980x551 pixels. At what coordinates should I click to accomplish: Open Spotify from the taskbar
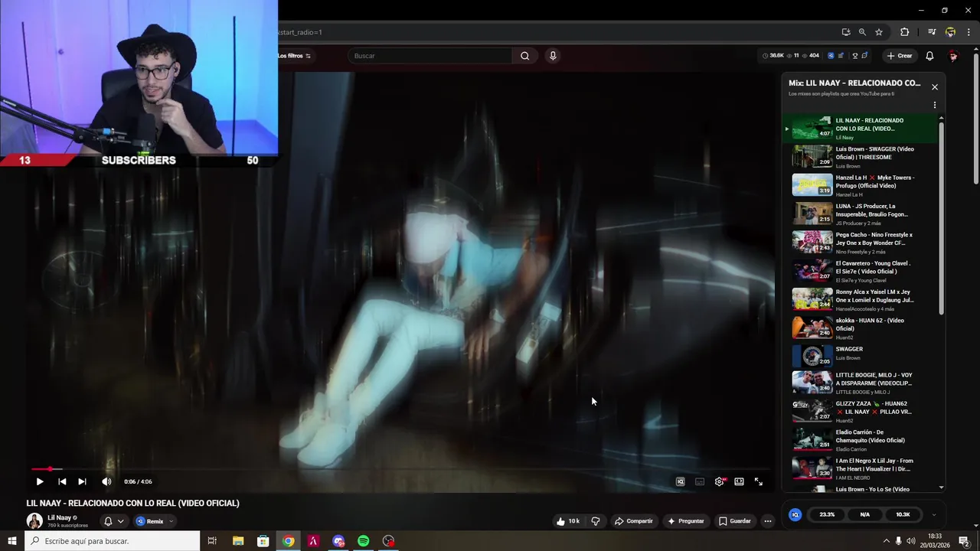364,541
